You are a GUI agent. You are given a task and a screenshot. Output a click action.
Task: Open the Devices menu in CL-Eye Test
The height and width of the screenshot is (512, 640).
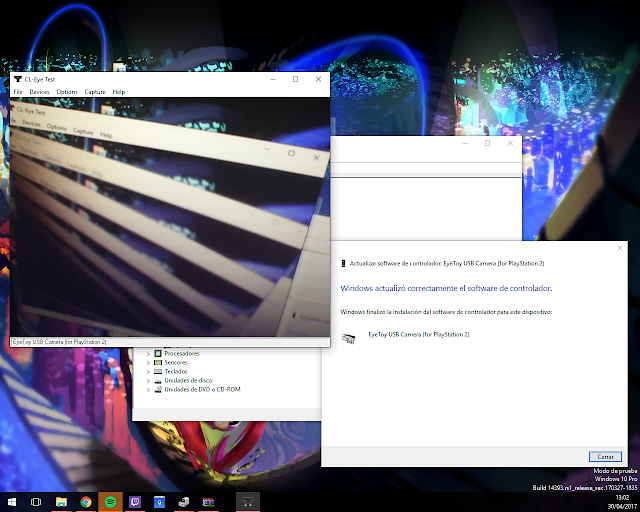pos(40,92)
